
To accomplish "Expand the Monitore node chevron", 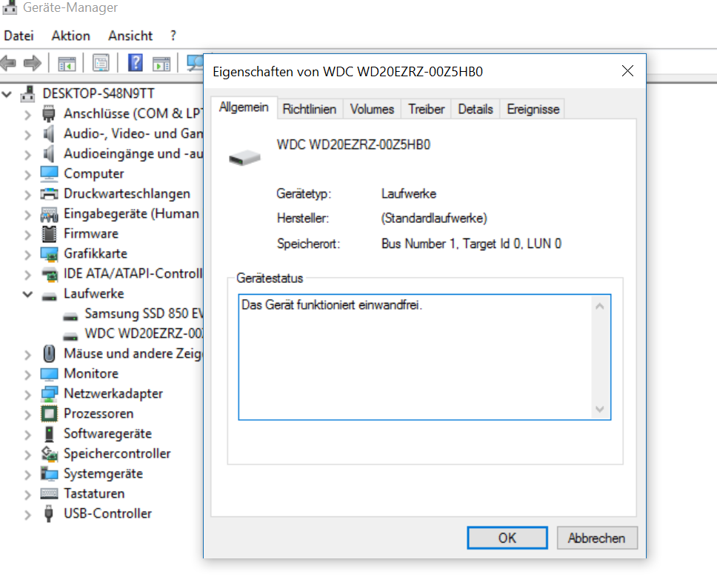I will (28, 375).
